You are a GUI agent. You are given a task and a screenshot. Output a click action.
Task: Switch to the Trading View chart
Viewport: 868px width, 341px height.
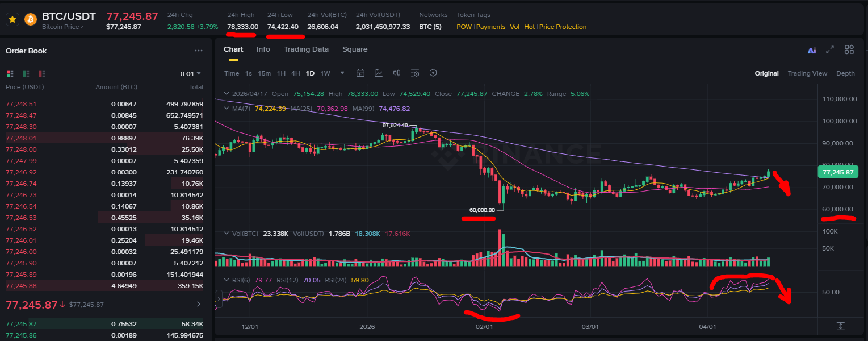[807, 73]
